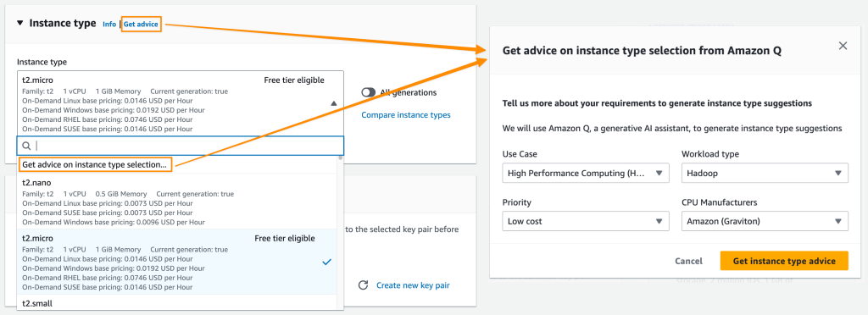Click the refresh key pair icon
The width and height of the screenshot is (868, 315).
point(363,285)
